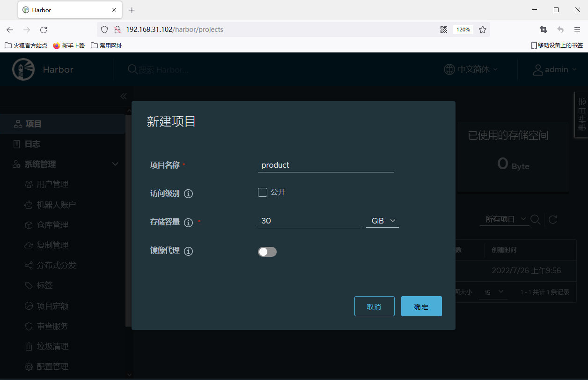Open the GiB storage unit dropdown
The width and height of the screenshot is (588, 380).
(x=382, y=221)
